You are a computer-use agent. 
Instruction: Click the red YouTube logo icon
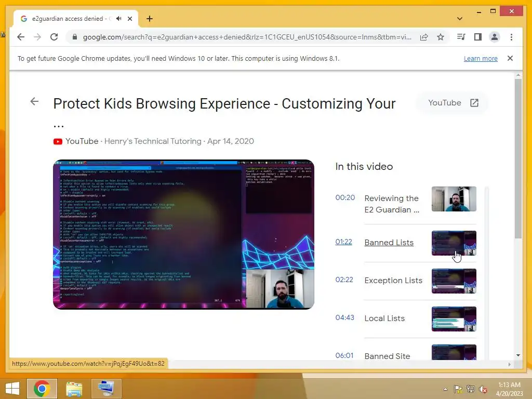[58, 141]
